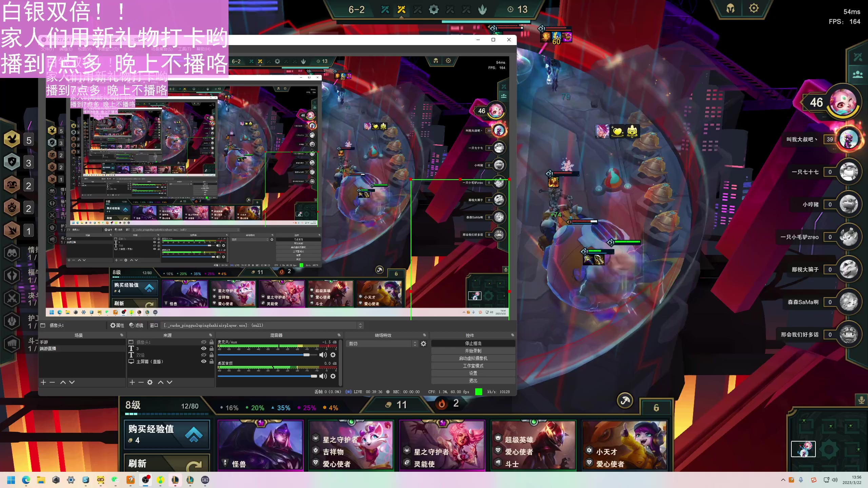Move source down in Sources panel

[x=170, y=382]
